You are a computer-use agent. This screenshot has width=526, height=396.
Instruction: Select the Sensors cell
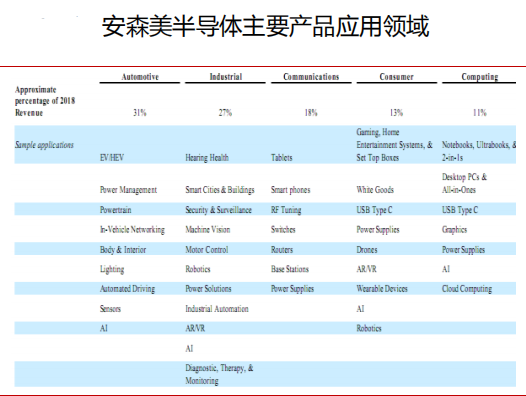110,309
